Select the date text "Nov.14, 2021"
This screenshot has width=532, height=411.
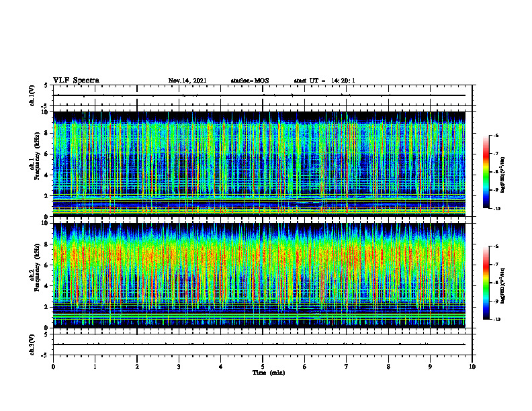[187, 81]
